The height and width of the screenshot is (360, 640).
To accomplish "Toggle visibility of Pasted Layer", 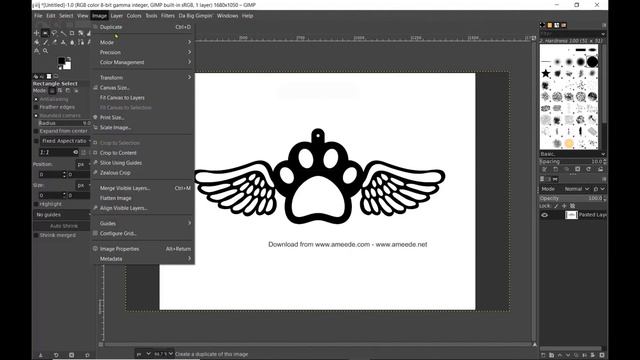I will point(544,215).
